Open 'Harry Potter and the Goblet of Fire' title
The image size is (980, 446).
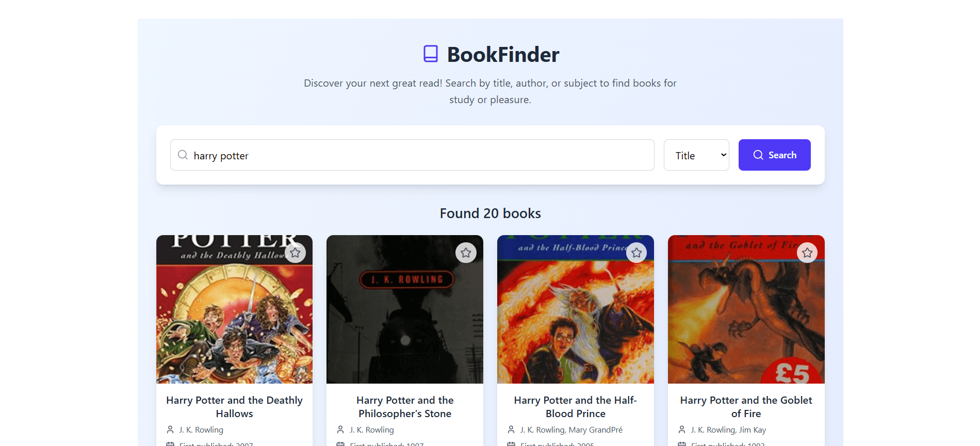tap(746, 407)
